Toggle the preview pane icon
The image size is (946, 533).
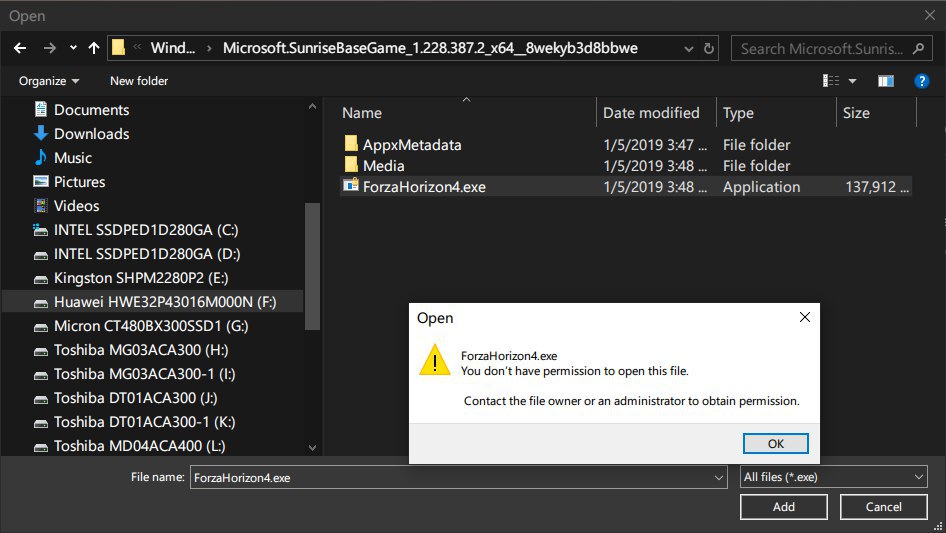pos(885,80)
